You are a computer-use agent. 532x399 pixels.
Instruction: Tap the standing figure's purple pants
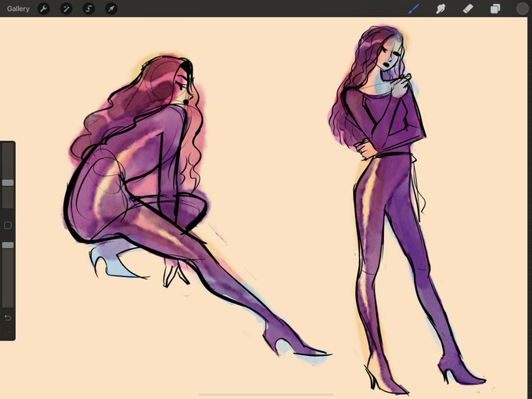tap(401, 238)
